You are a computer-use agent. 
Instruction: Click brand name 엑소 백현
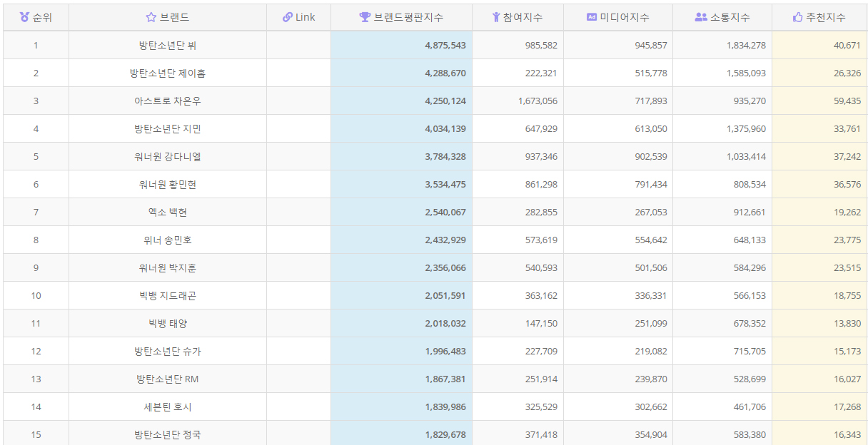pos(168,212)
